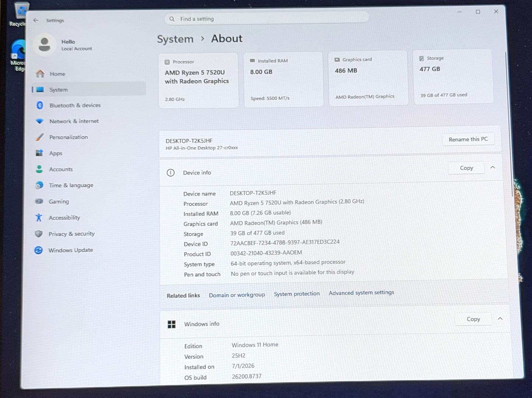Screen dimensions: 532x398
Task: Click the Personalization brush icon
Action: click(39, 137)
